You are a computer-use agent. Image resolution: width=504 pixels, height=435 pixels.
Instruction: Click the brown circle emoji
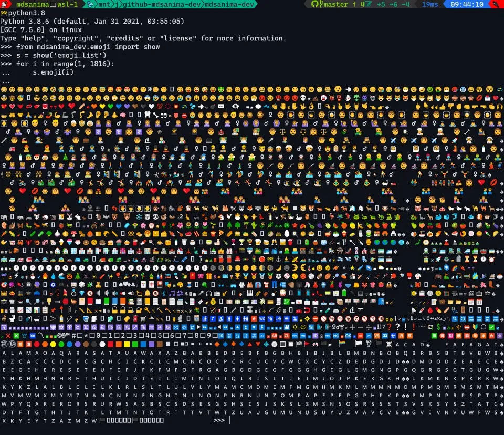click(86, 344)
